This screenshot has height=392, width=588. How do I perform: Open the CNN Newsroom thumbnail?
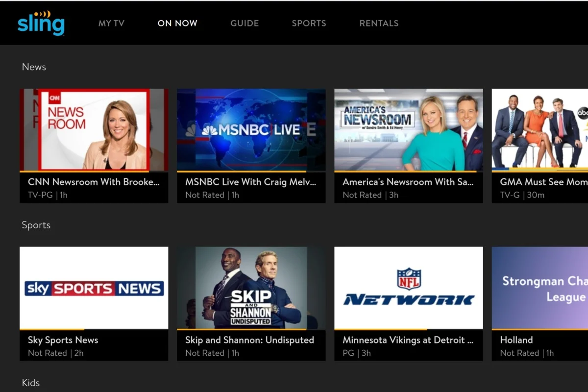pos(94,129)
